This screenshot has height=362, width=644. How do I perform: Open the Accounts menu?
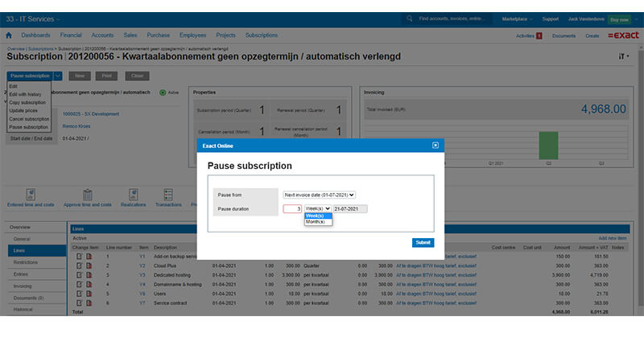click(102, 35)
